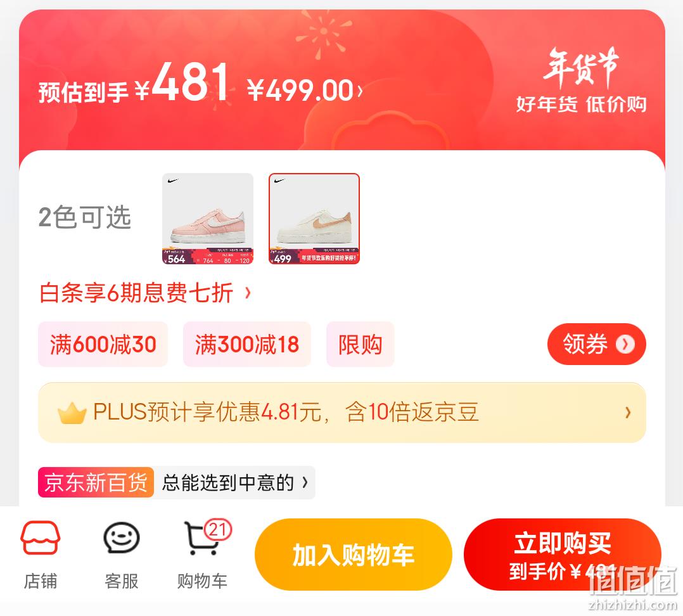Click the arrow circle on 领券 button
The height and width of the screenshot is (616, 683).
(x=625, y=344)
